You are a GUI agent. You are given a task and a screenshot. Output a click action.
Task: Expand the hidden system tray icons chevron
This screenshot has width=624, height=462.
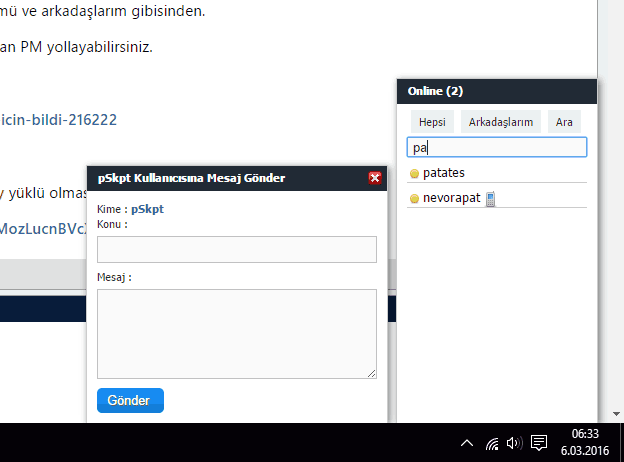point(467,443)
